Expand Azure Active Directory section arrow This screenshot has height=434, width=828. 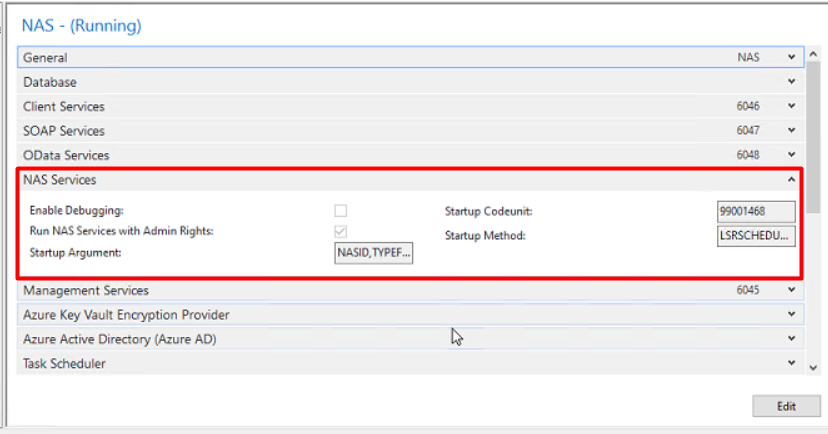[x=791, y=338]
